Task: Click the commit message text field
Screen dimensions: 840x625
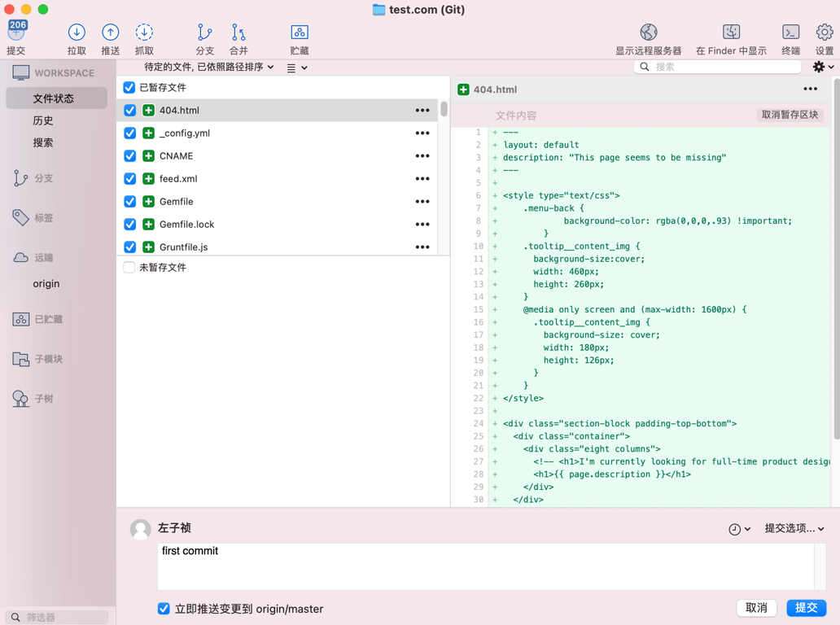Action: (x=485, y=566)
